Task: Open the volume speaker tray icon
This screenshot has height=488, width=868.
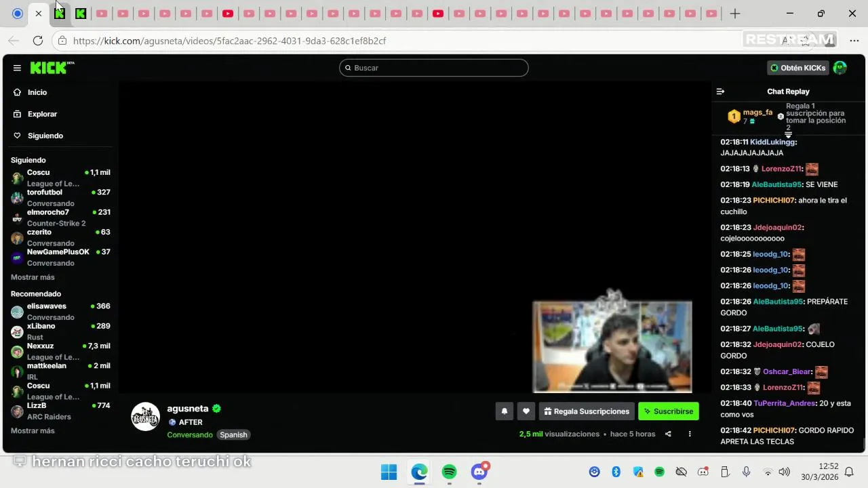Action: (x=785, y=472)
